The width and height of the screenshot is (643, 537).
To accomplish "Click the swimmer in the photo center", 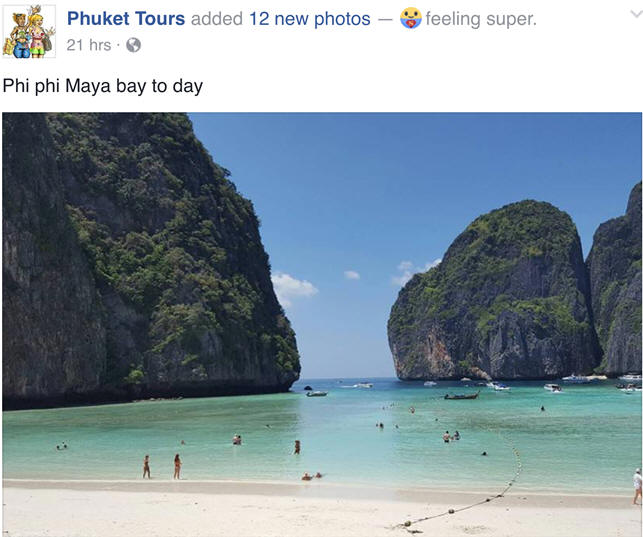I will [297, 447].
